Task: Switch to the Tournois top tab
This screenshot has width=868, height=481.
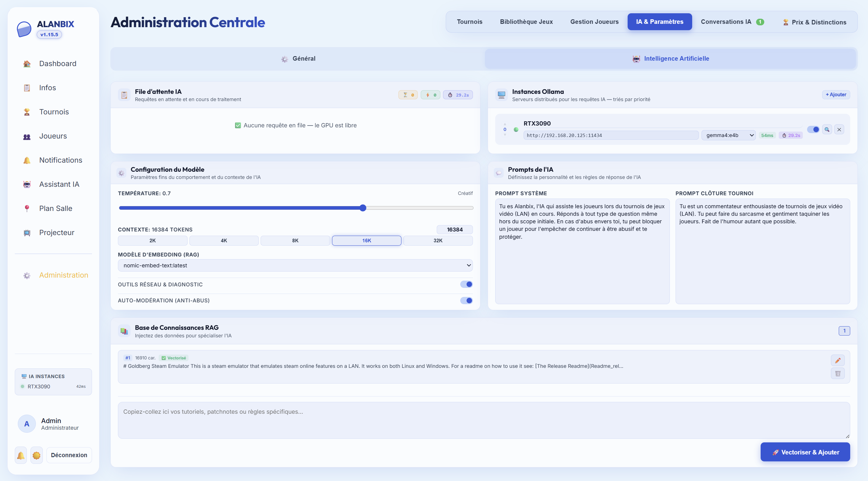Action: pyautogui.click(x=470, y=22)
